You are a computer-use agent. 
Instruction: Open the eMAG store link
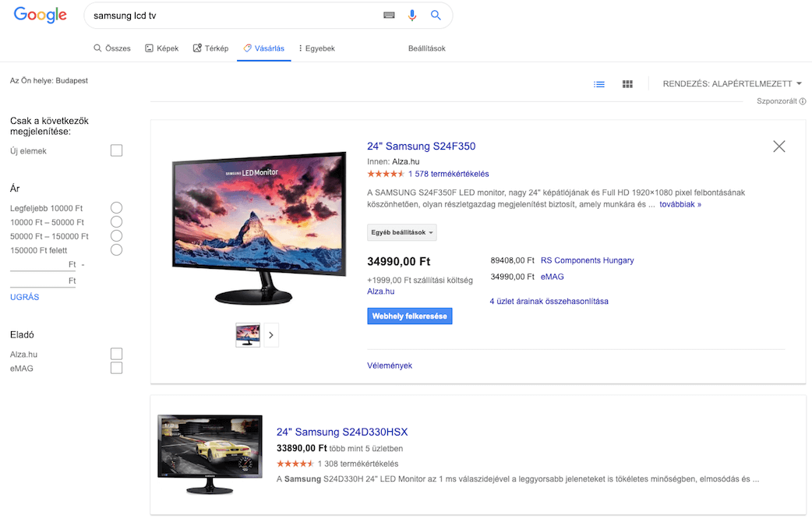coord(552,277)
